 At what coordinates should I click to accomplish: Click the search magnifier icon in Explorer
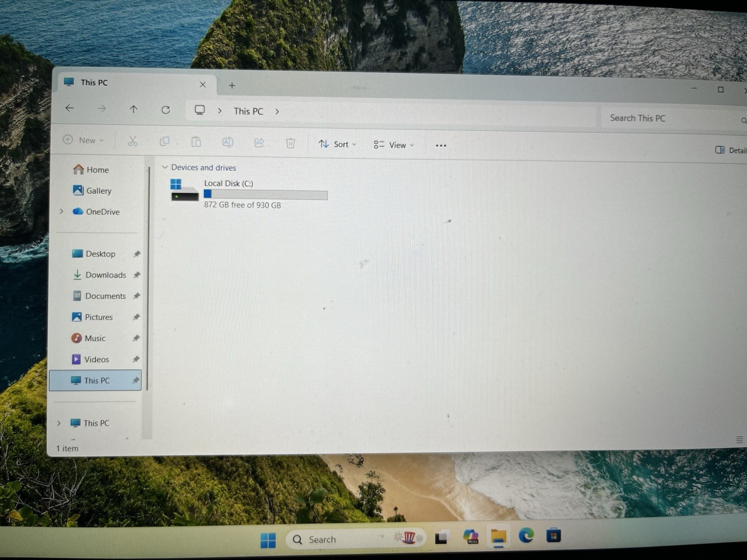[x=743, y=121]
